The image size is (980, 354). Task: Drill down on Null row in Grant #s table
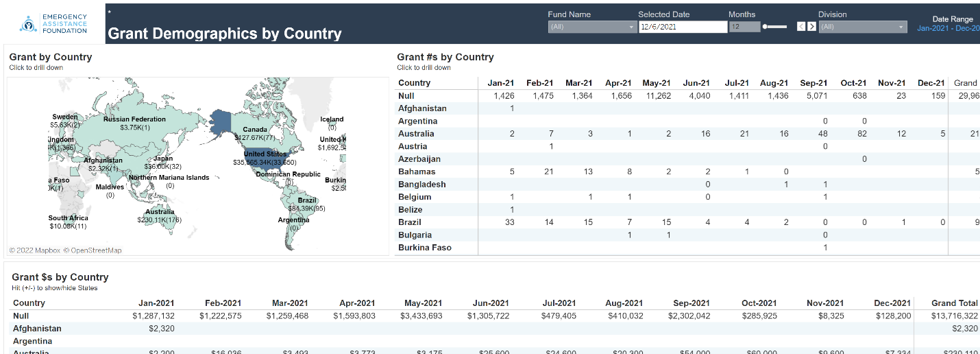pos(406,96)
